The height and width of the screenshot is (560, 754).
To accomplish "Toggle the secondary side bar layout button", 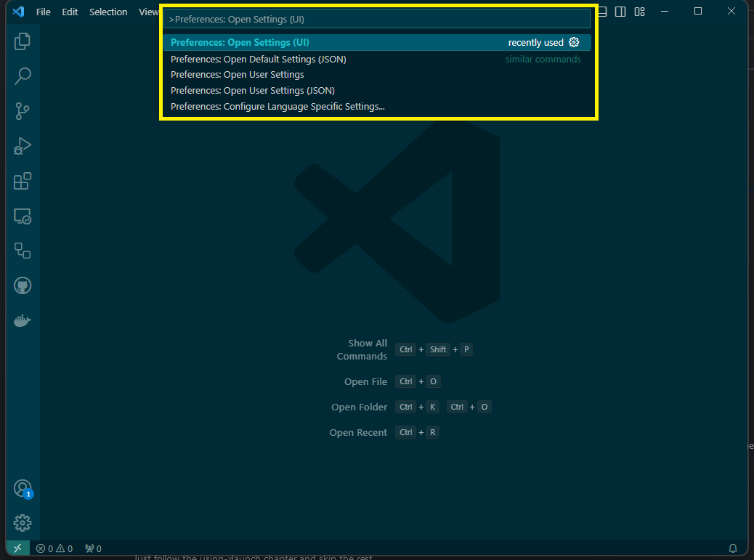I will tap(620, 12).
